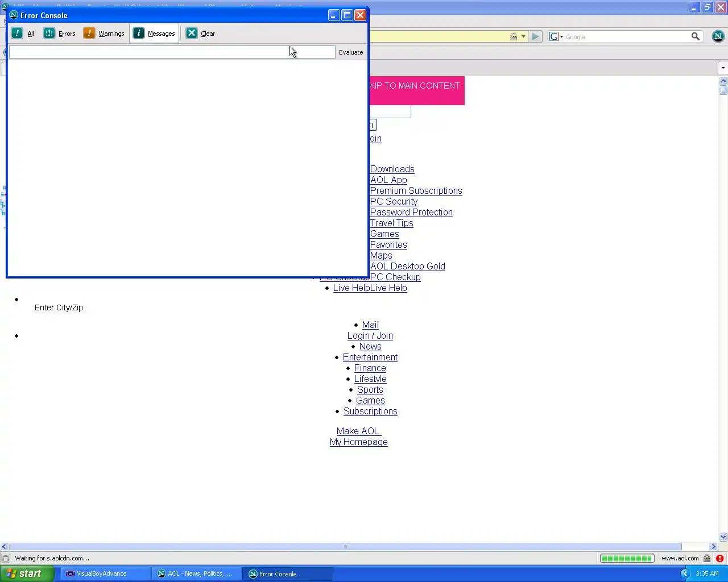Click the 3:35 AM taskbar clock

tap(707, 573)
